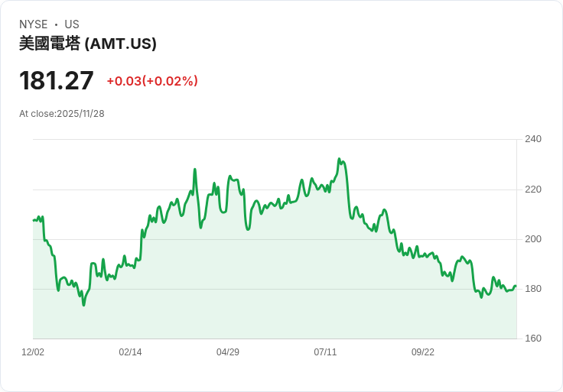Click the price change +0.03(+0.02%)
The image size is (563, 392).
pyautogui.click(x=152, y=81)
